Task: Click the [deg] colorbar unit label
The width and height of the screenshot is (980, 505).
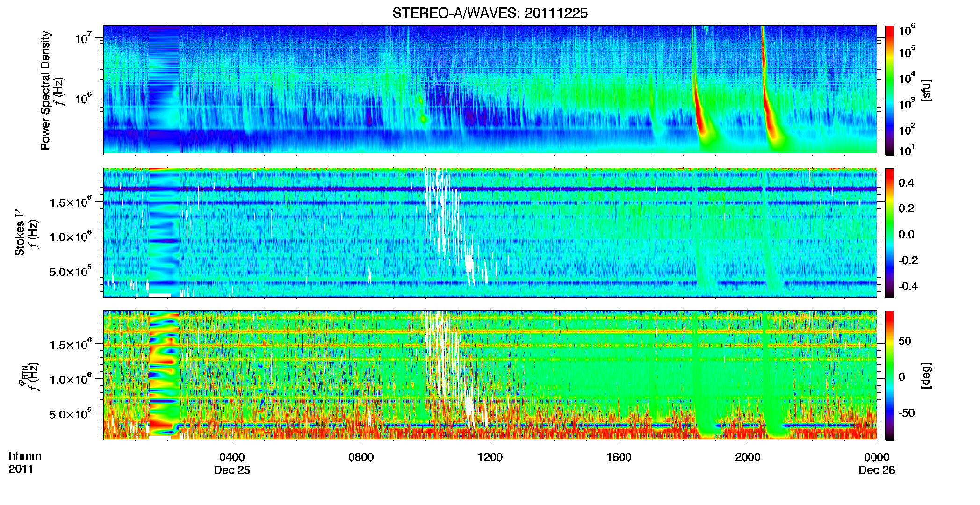Action: [927, 375]
